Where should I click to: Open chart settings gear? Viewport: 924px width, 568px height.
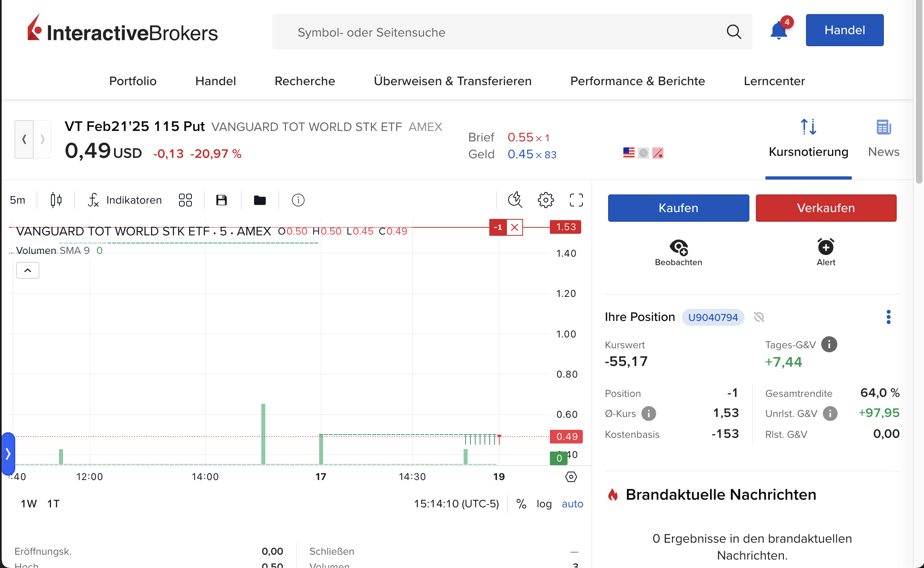pos(546,200)
